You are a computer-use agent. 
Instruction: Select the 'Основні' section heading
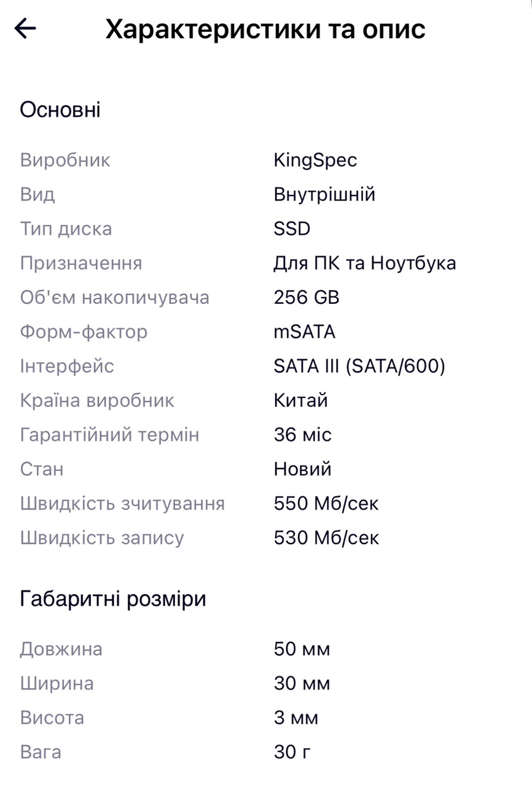point(60,110)
